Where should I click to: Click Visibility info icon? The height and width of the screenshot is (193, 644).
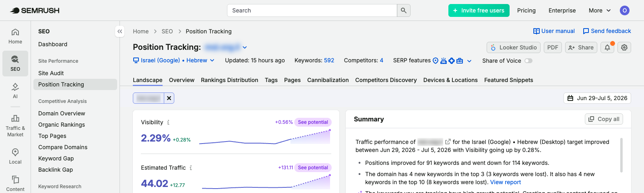click(168, 122)
